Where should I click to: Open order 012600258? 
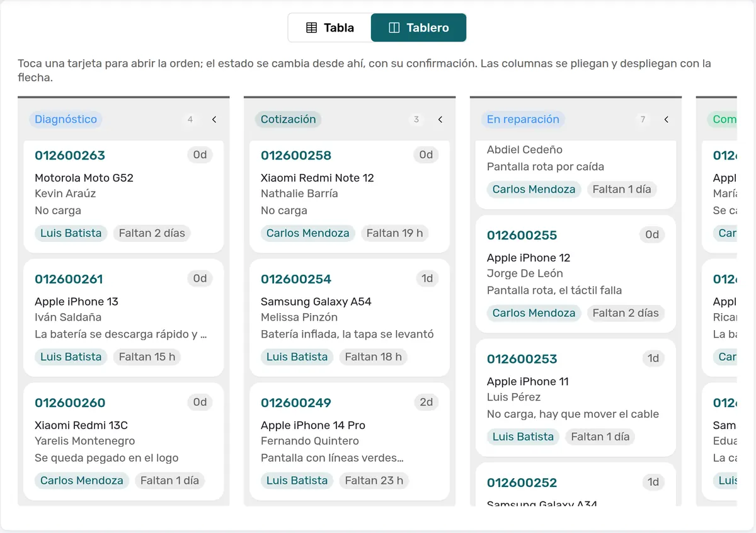[296, 156]
